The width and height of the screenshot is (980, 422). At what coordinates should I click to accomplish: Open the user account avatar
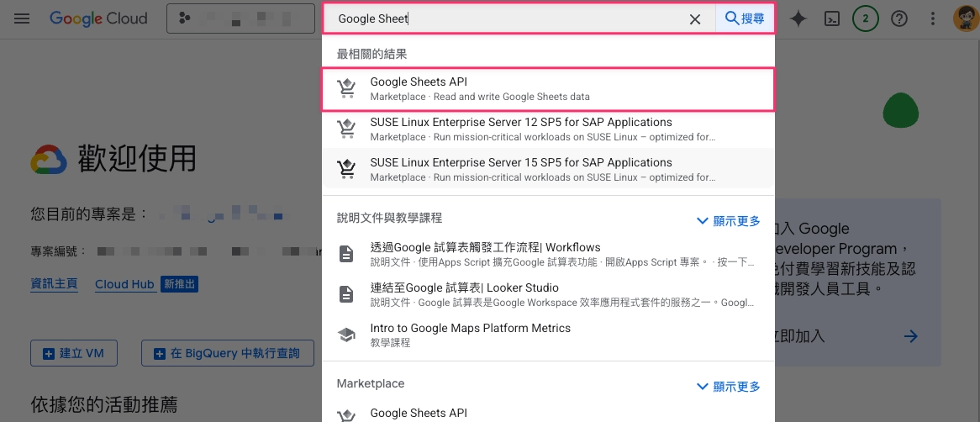[966, 18]
